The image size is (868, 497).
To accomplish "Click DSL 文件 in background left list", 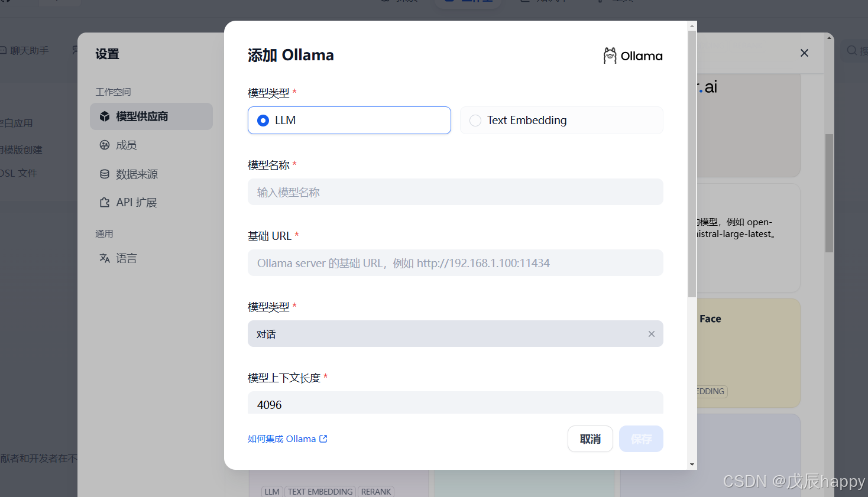I will tap(19, 173).
